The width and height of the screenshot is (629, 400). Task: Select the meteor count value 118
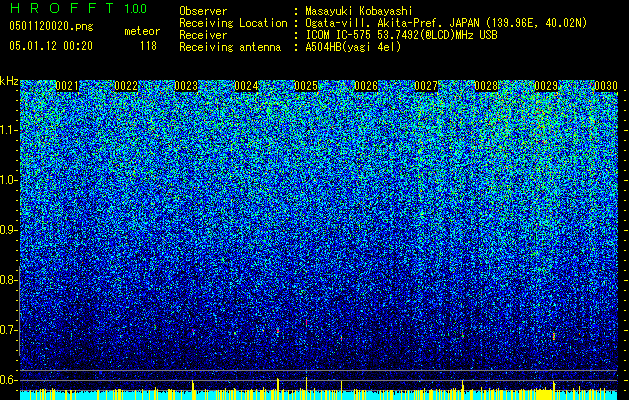tap(148, 46)
